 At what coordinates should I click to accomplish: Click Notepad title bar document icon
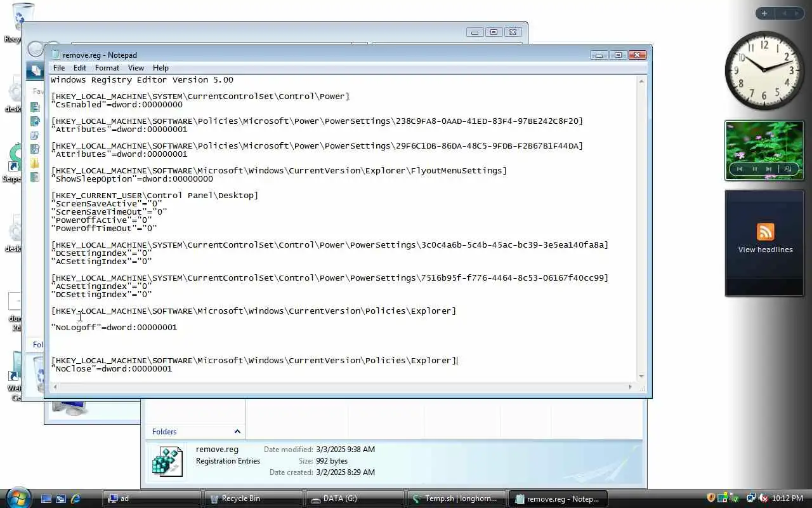point(55,55)
